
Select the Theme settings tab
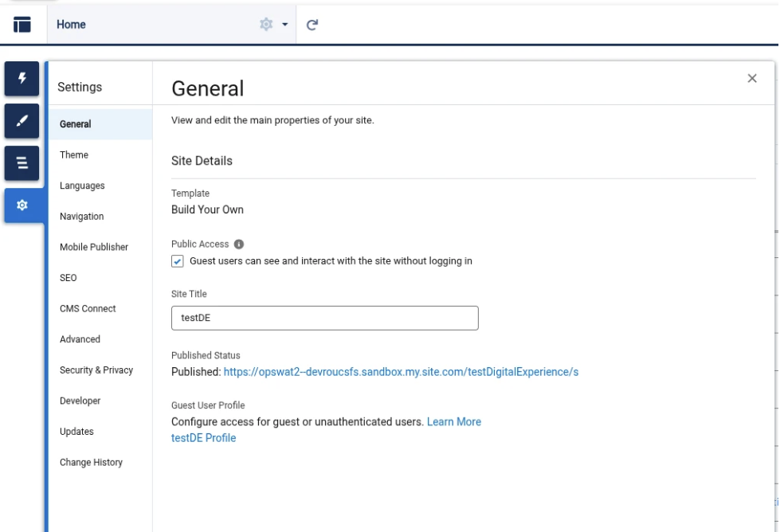[x=74, y=155]
